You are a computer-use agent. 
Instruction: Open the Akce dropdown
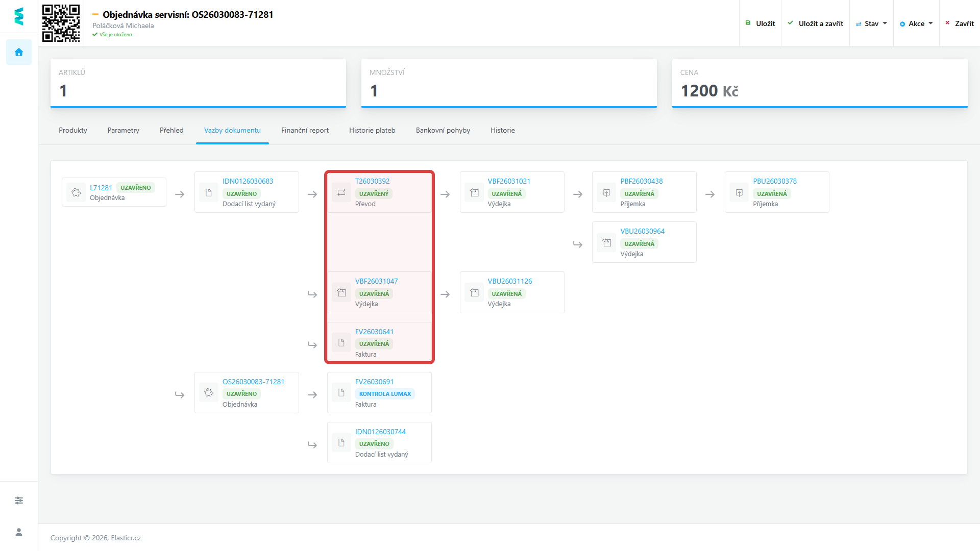tap(916, 23)
